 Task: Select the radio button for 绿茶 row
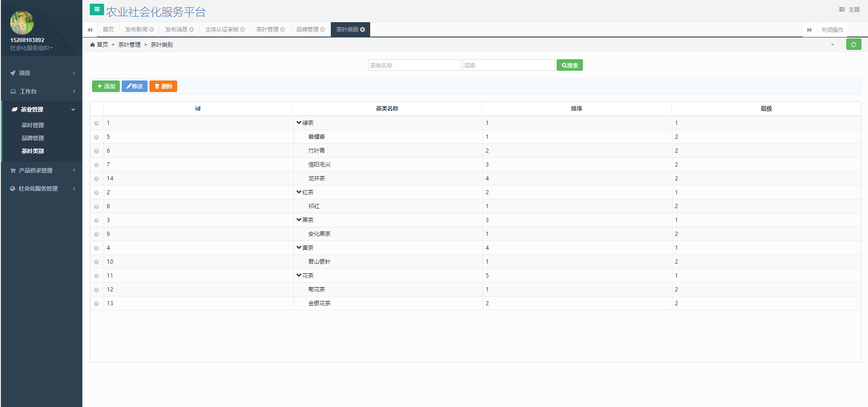pos(97,123)
